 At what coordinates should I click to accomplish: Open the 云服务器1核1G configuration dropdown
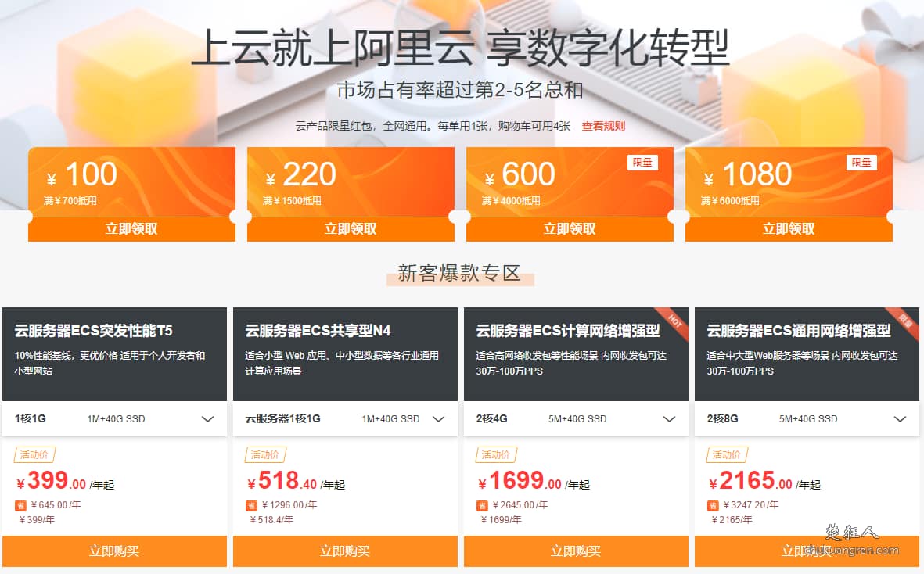pos(345,419)
